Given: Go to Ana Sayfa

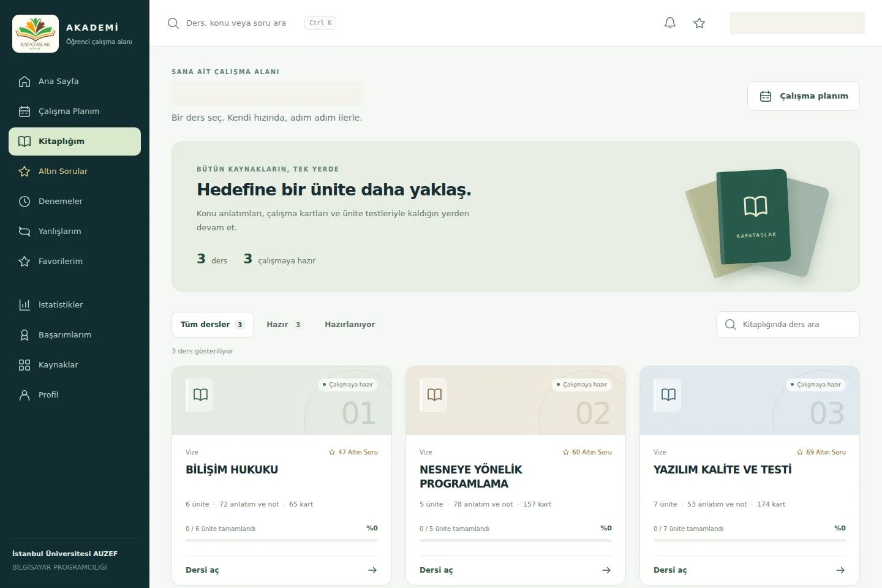Looking at the screenshot, I should pyautogui.click(x=75, y=81).
